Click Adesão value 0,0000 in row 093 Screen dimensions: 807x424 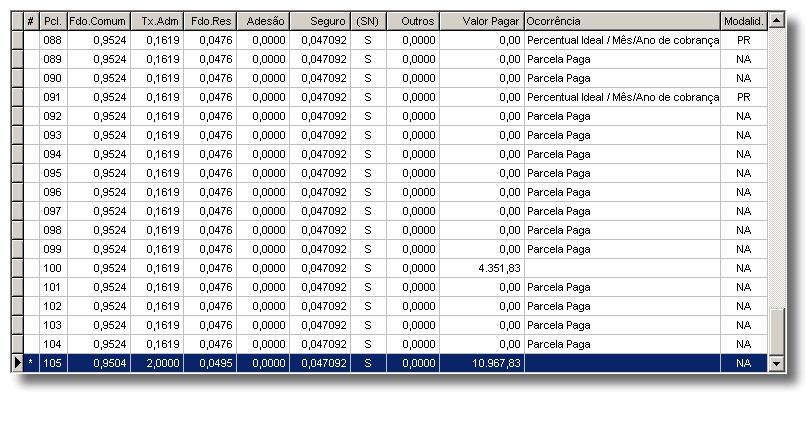(263, 135)
